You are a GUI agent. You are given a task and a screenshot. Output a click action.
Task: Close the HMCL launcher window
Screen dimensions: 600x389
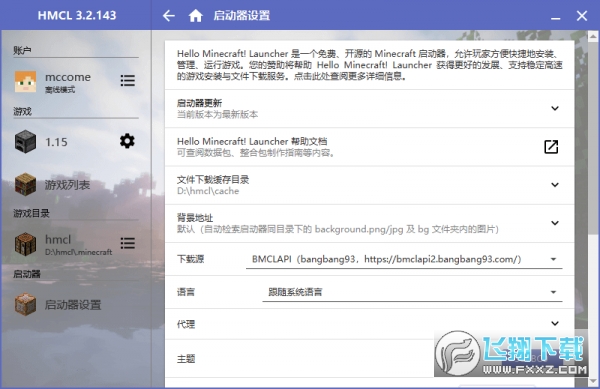pyautogui.click(x=582, y=16)
